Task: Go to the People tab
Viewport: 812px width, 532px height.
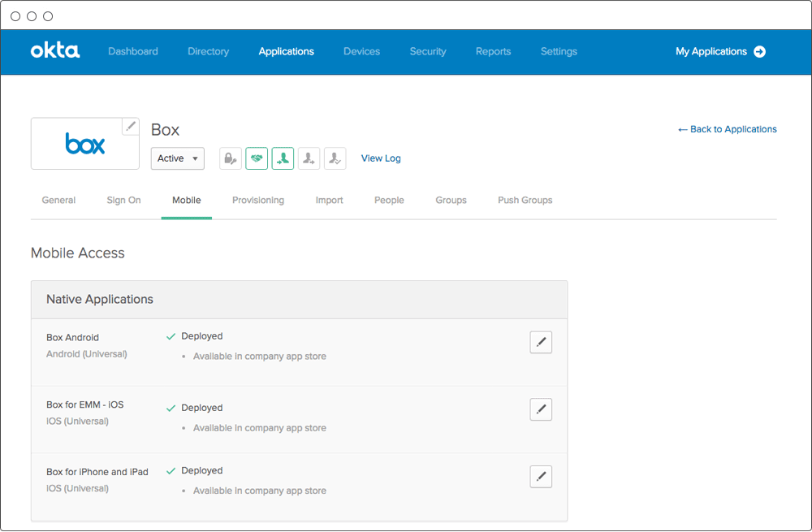Action: [389, 201]
